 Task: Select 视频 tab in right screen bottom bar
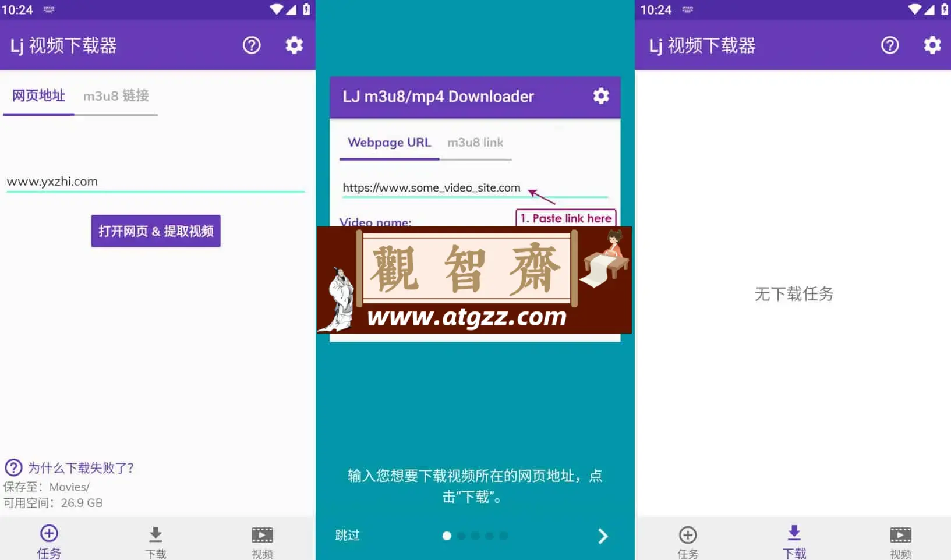900,543
